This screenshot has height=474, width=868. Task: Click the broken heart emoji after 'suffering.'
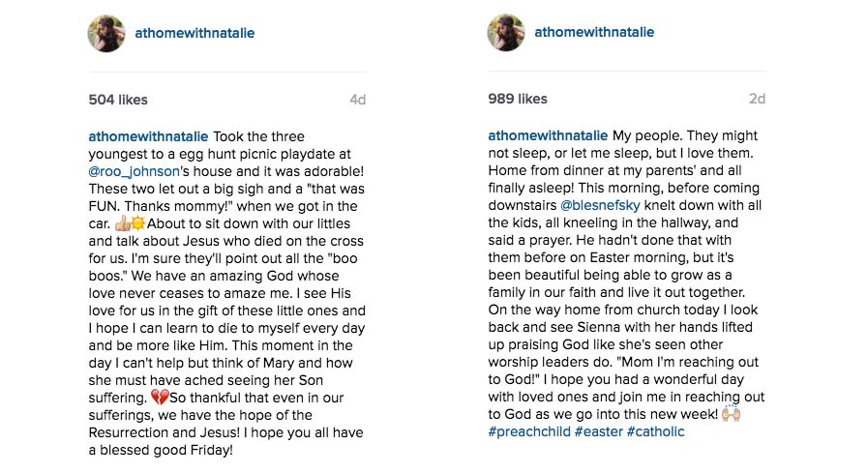pos(160,398)
